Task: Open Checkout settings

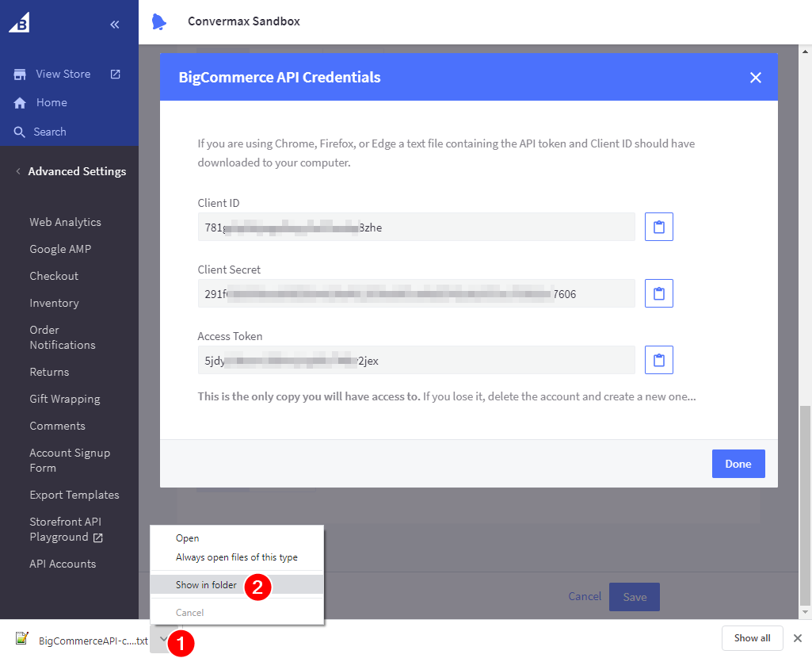Action: point(54,276)
